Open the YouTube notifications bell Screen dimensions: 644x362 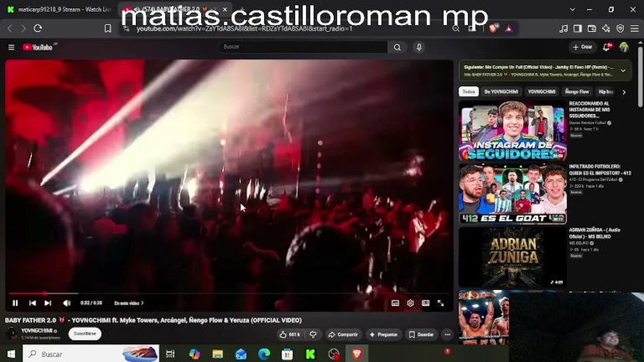607,47
